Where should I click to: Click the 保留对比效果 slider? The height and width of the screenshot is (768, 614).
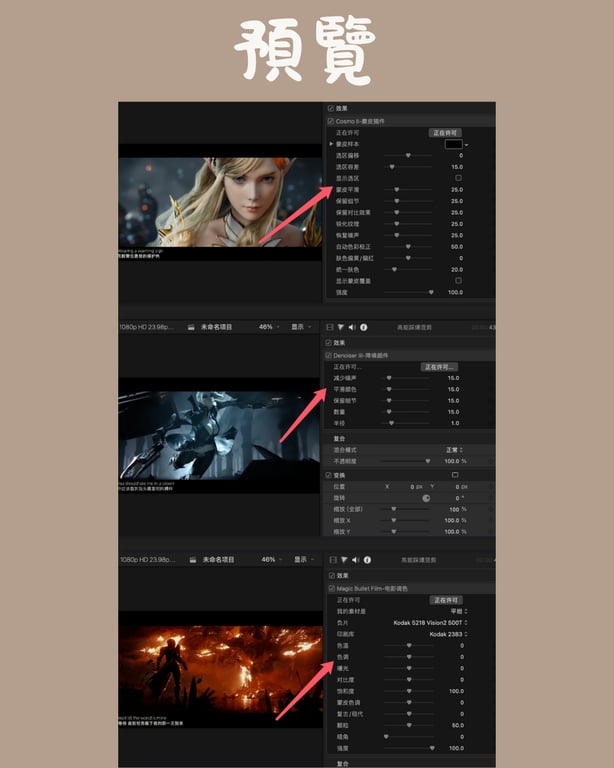408,213
